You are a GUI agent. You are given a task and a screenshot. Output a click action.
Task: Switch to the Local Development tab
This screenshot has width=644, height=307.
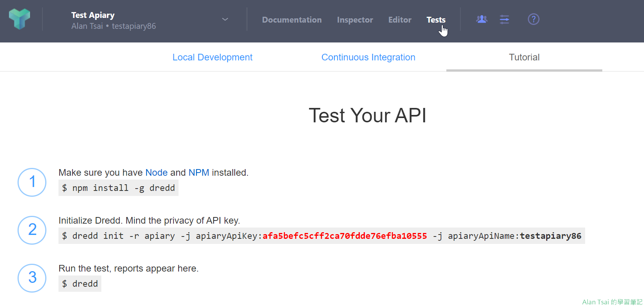coord(212,57)
